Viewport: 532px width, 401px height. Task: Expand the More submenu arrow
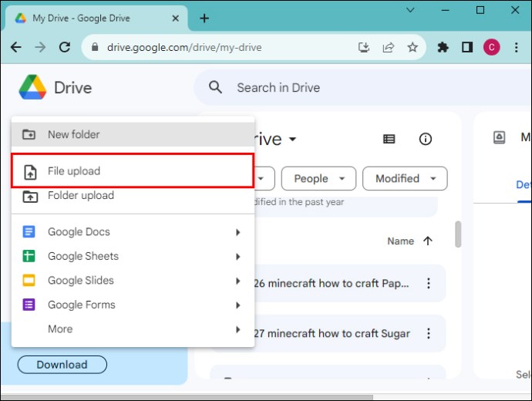pos(237,329)
